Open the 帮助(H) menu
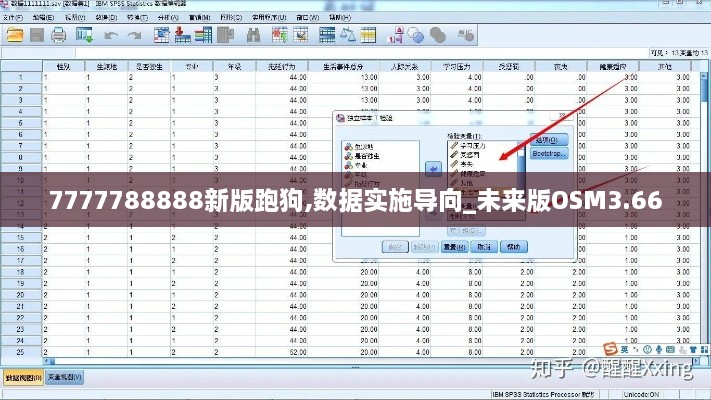This screenshot has height=400, width=711. 340,18
